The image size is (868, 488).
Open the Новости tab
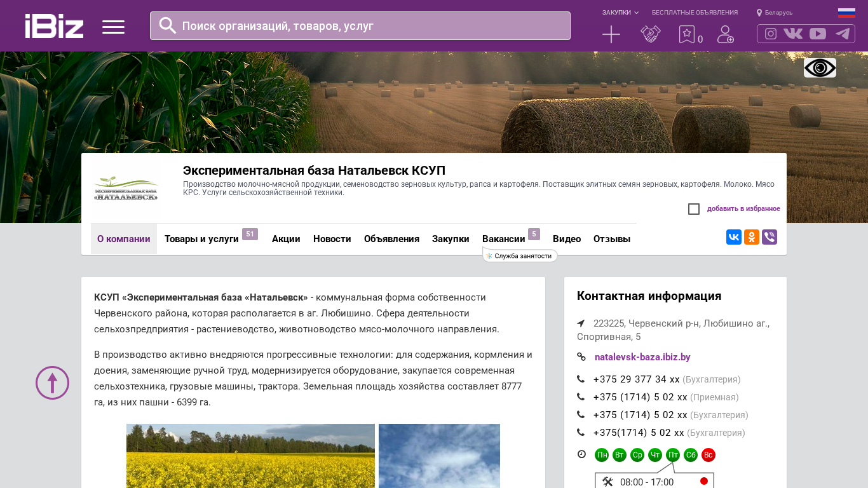(x=332, y=239)
